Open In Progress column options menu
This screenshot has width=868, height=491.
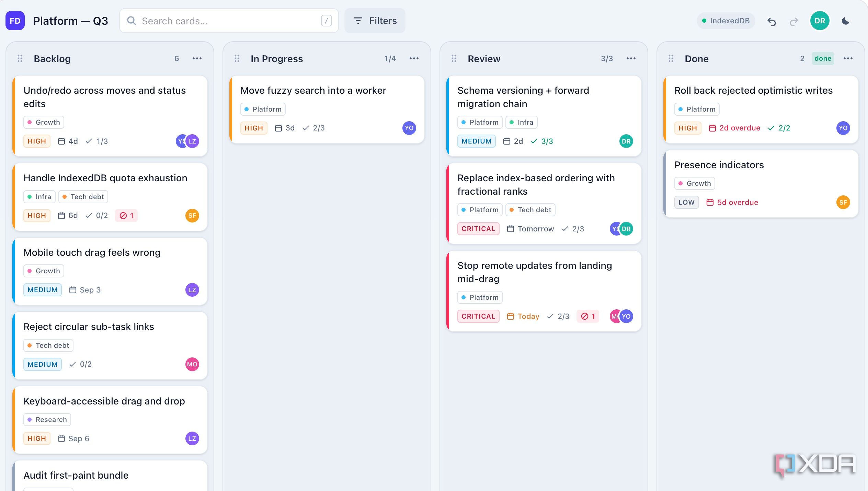click(414, 59)
